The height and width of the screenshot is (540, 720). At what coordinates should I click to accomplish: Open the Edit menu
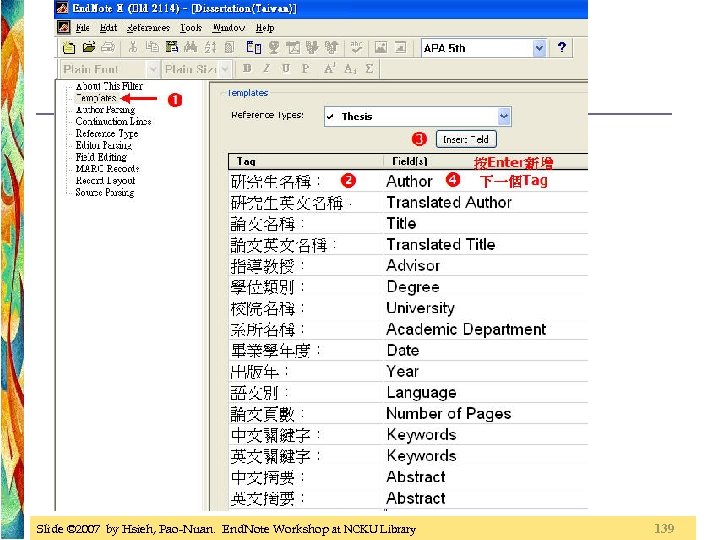108,28
